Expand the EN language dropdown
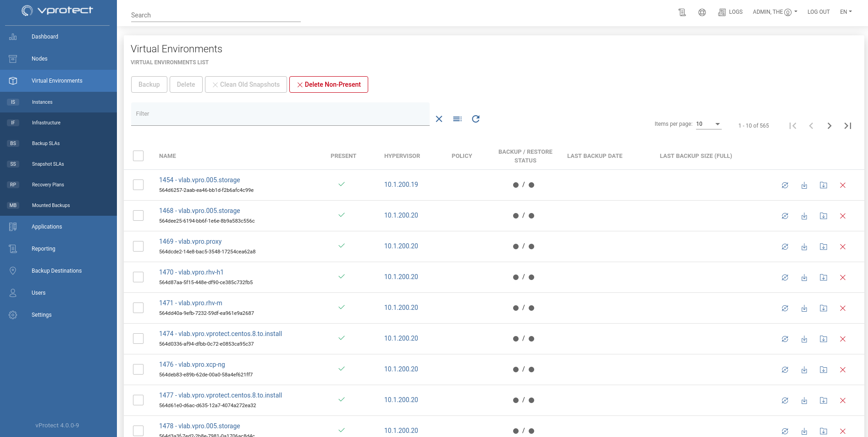Image resolution: width=868 pixels, height=437 pixels. click(846, 11)
